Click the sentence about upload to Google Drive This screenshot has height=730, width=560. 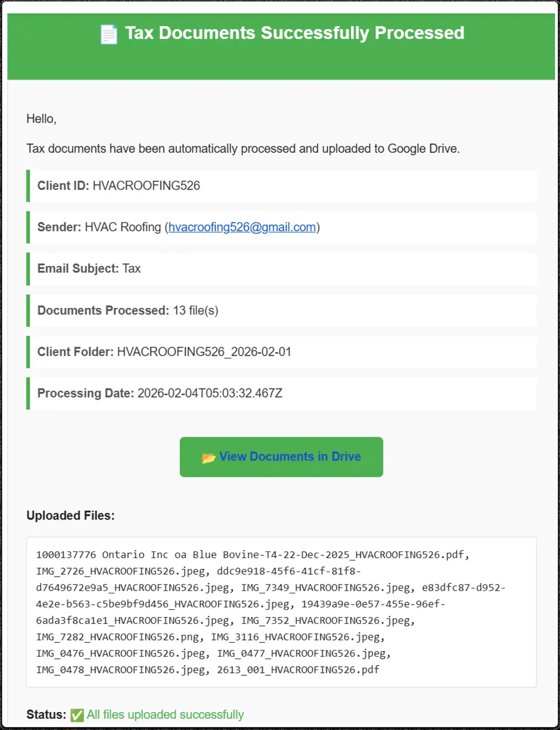(x=243, y=149)
